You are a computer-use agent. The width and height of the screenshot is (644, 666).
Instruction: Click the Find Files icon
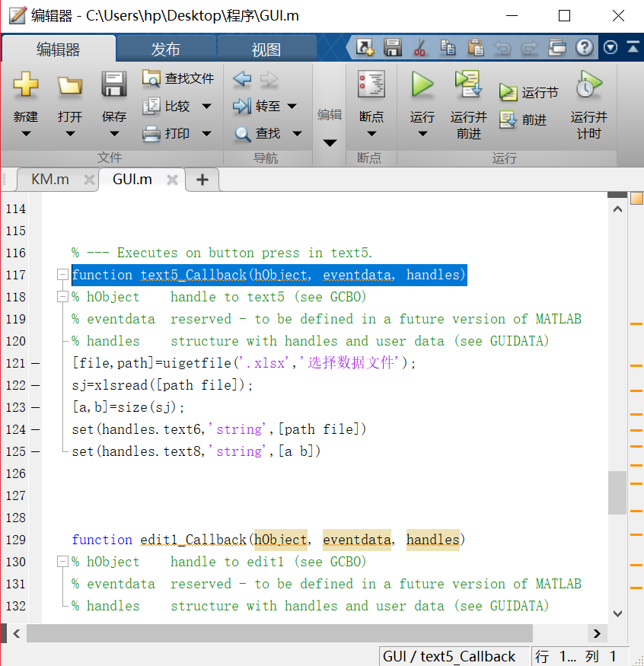tap(151, 78)
